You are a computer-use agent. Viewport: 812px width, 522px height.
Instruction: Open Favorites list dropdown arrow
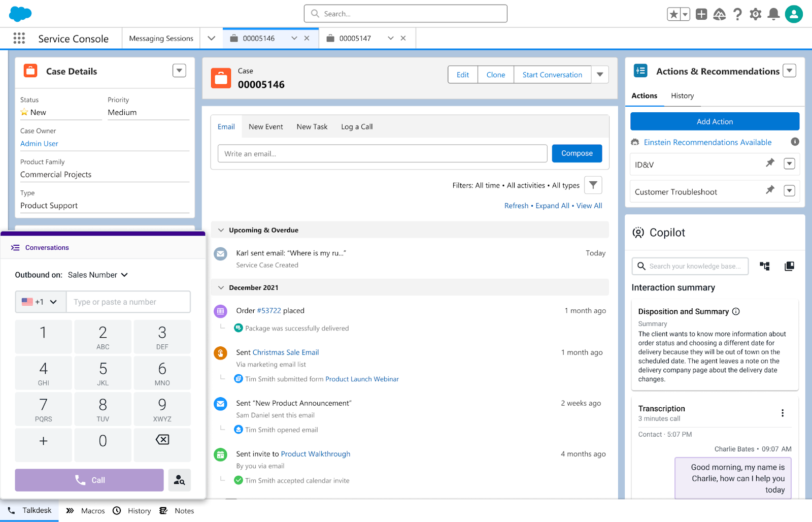click(x=685, y=14)
